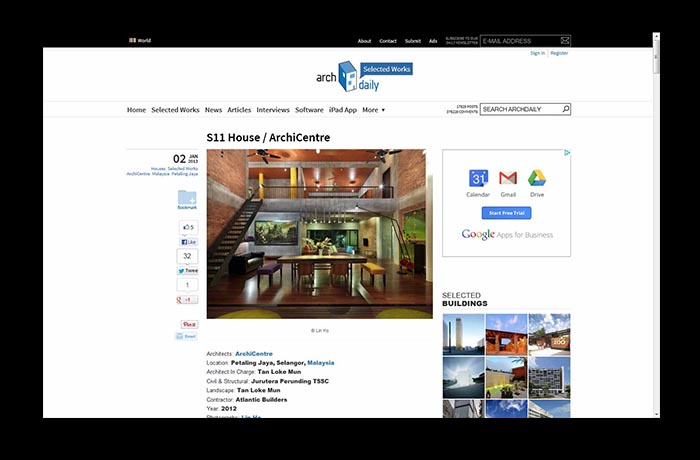The width and height of the screenshot is (700, 460).
Task: Go to the Interviews section
Action: pos(273,110)
